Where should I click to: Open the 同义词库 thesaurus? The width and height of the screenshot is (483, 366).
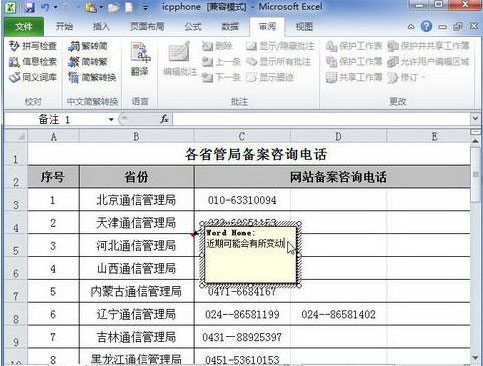pyautogui.click(x=33, y=77)
